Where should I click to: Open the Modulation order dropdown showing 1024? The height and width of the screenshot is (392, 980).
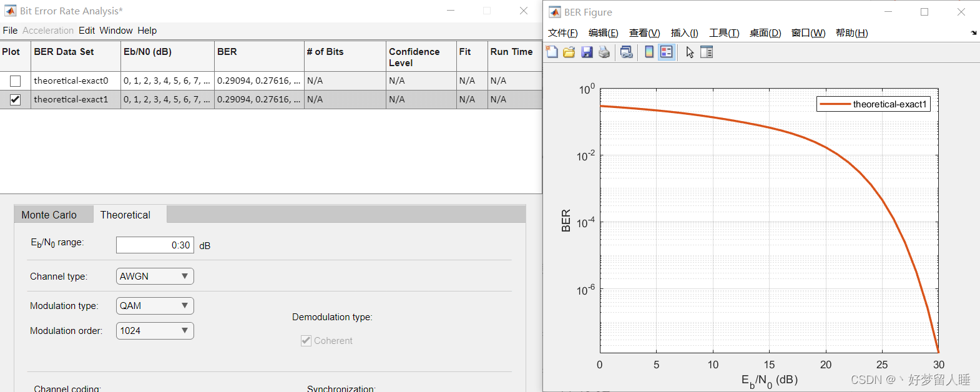pos(155,330)
